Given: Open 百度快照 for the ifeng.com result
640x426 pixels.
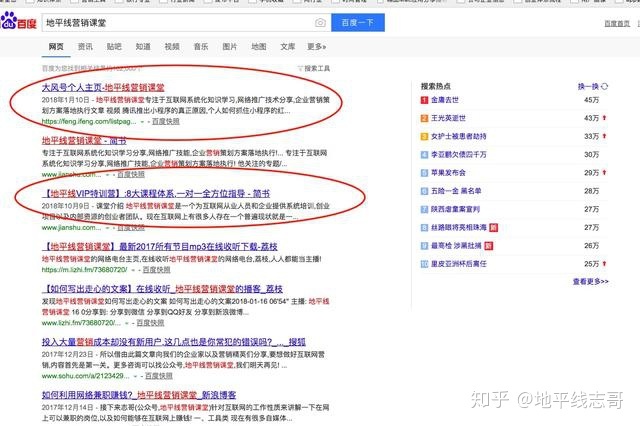Looking at the screenshot, I should 166,121.
